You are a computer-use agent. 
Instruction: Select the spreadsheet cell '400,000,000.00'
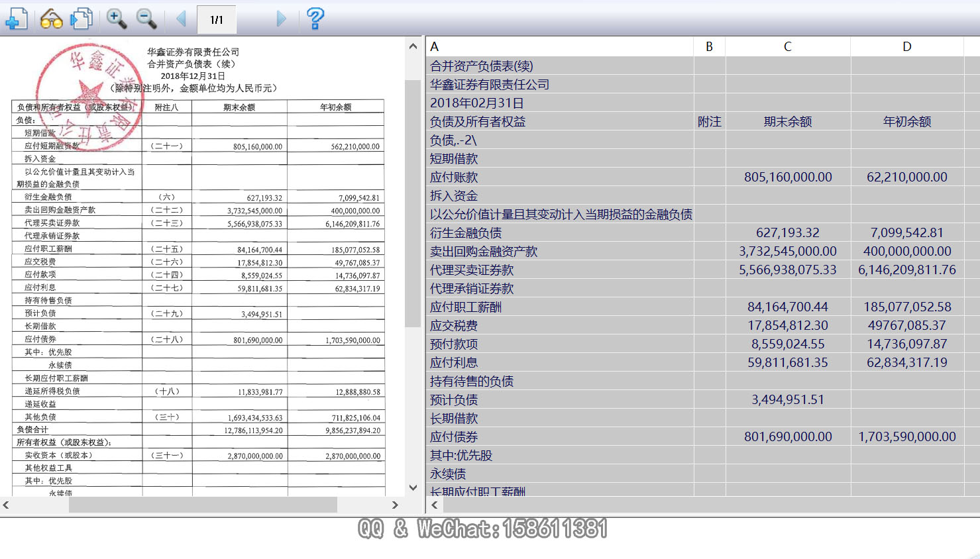pyautogui.click(x=907, y=251)
